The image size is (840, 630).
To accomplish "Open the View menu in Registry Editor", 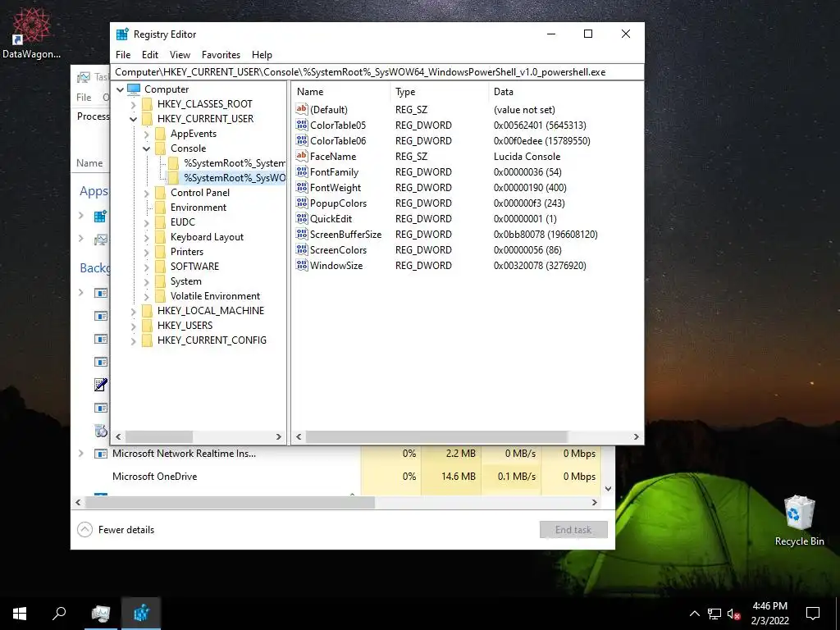I will click(x=180, y=55).
